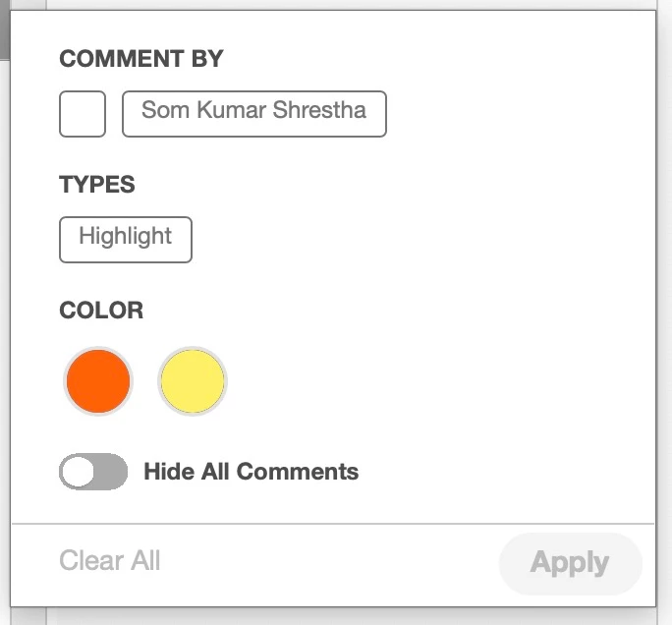The height and width of the screenshot is (625, 672).
Task: Pick the orange circle under Color
Action: coord(98,381)
